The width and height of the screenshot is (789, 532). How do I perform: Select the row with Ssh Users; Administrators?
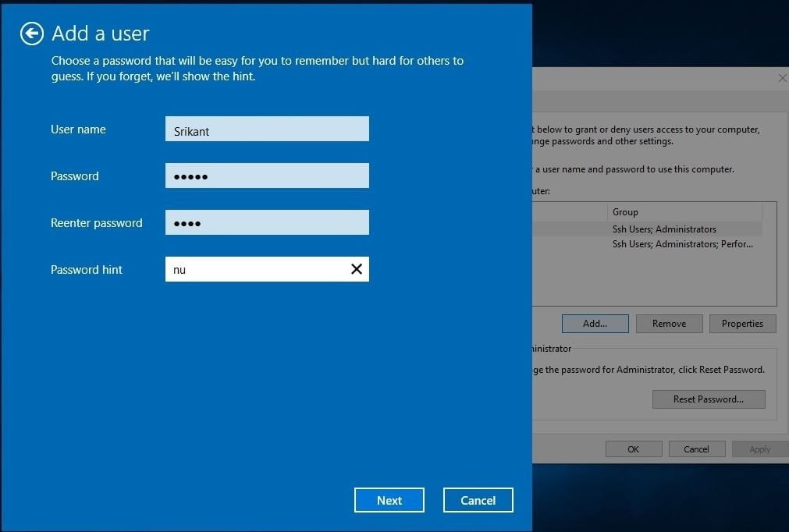tap(663, 229)
